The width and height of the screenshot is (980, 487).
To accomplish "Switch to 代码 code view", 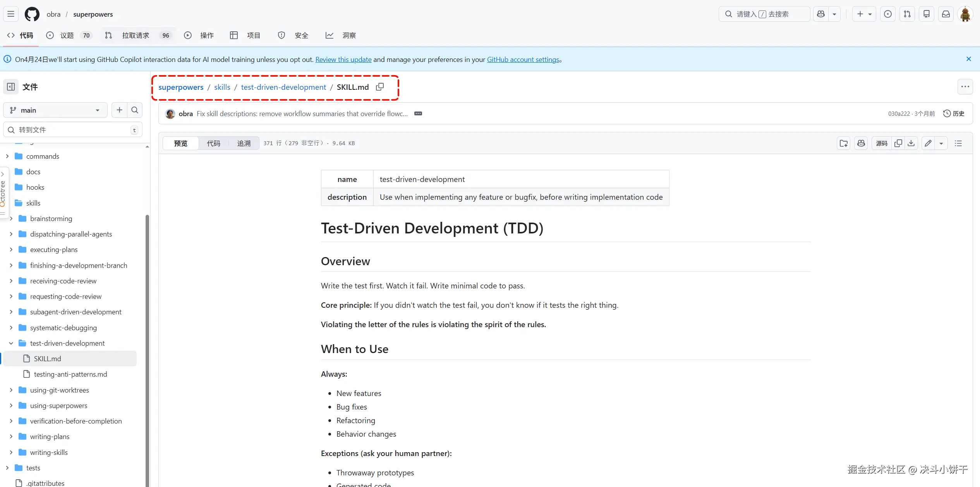I will (x=213, y=143).
